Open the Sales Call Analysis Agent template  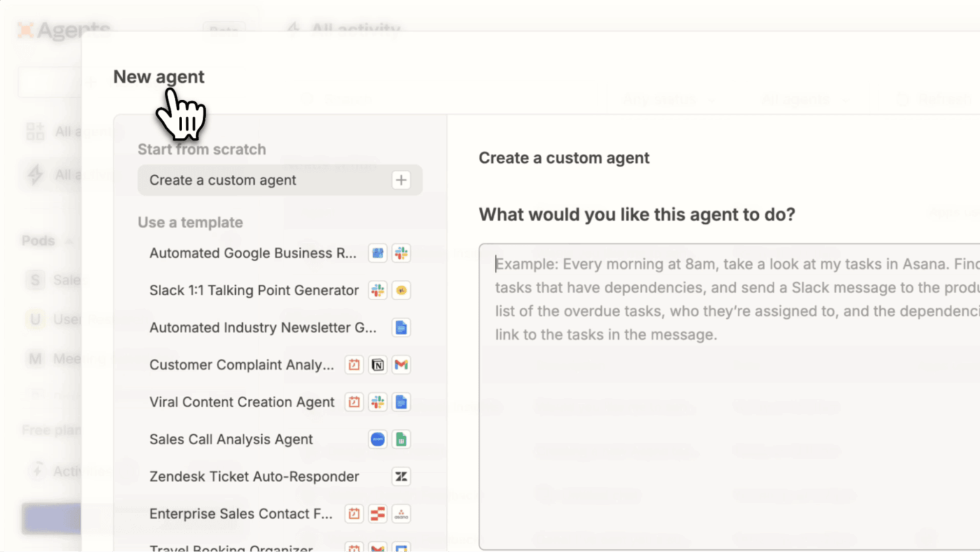point(231,439)
